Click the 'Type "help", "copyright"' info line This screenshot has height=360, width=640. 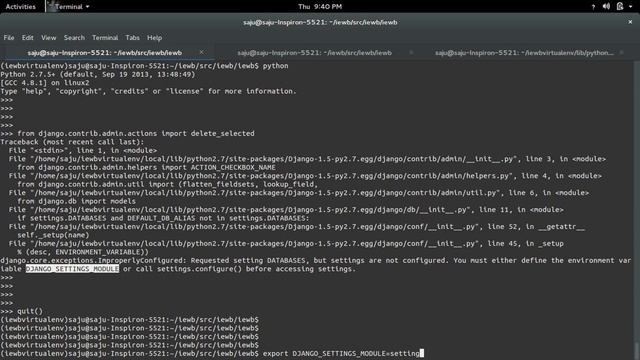click(149, 91)
